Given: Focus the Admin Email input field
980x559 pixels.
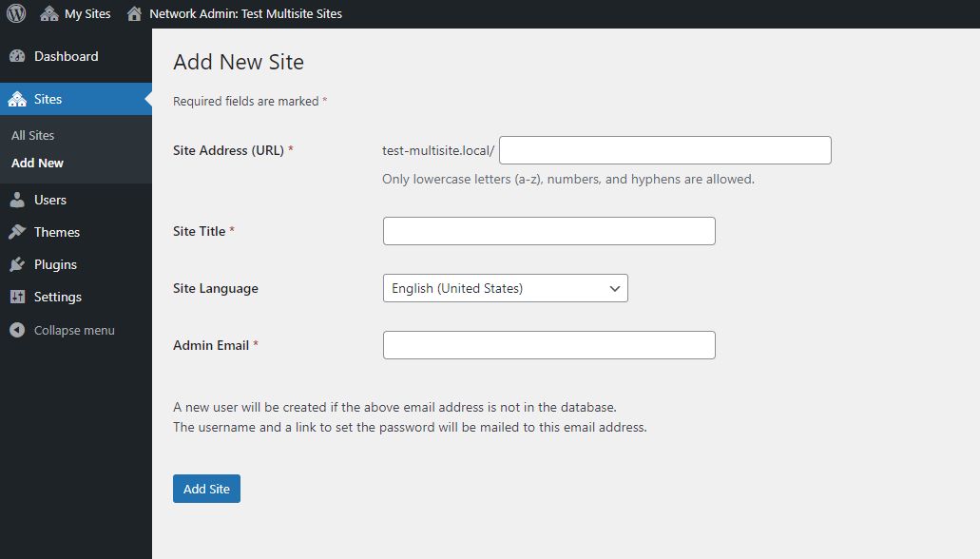Looking at the screenshot, I should [548, 345].
